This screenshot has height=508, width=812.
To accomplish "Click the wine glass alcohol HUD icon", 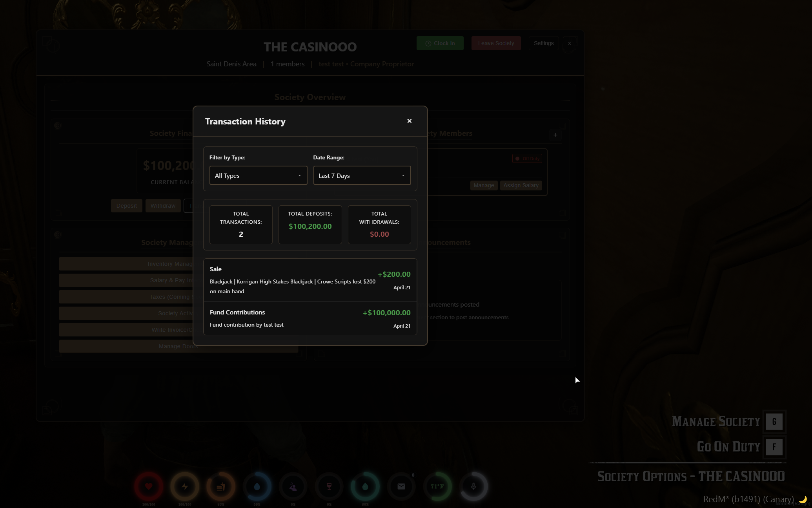I will click(329, 486).
